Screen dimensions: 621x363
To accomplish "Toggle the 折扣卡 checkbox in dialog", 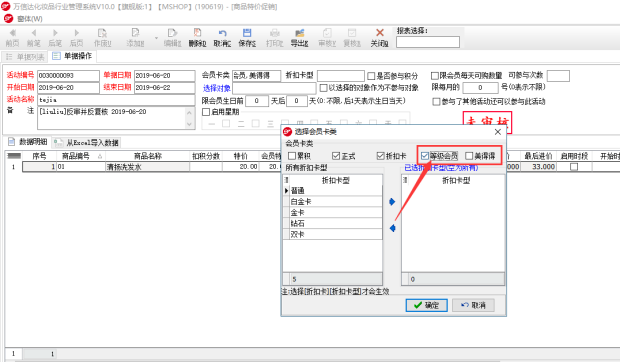I will tap(381, 156).
